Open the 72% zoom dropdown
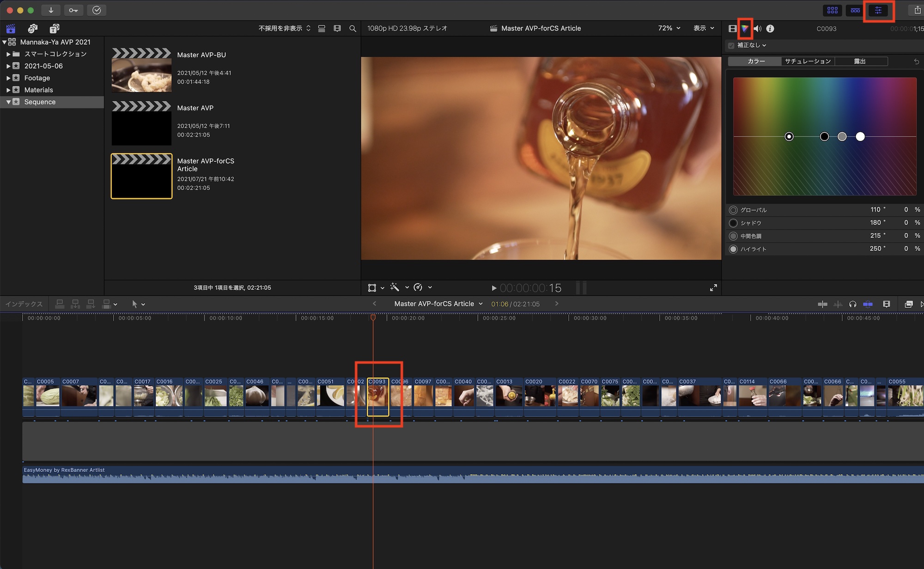 tap(669, 28)
